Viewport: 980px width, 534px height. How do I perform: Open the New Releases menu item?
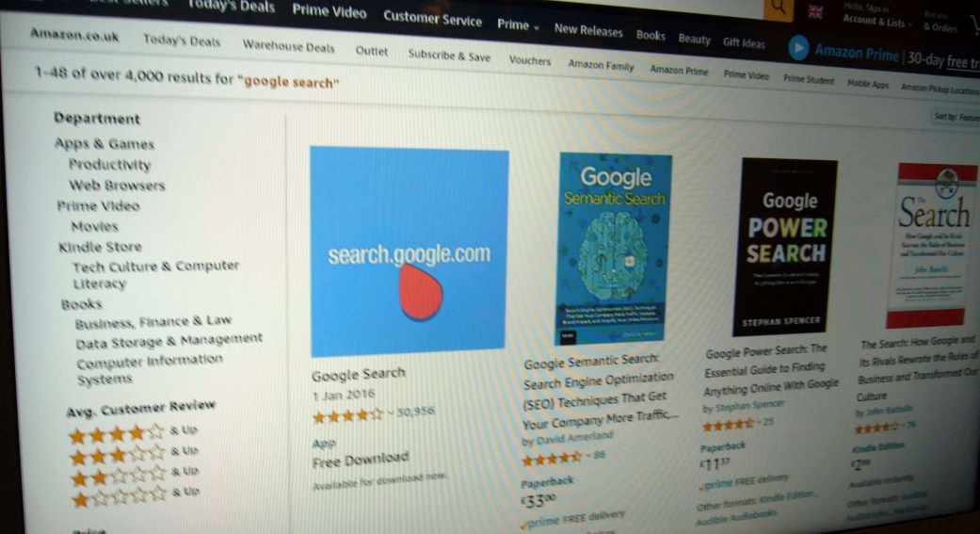pyautogui.click(x=588, y=30)
